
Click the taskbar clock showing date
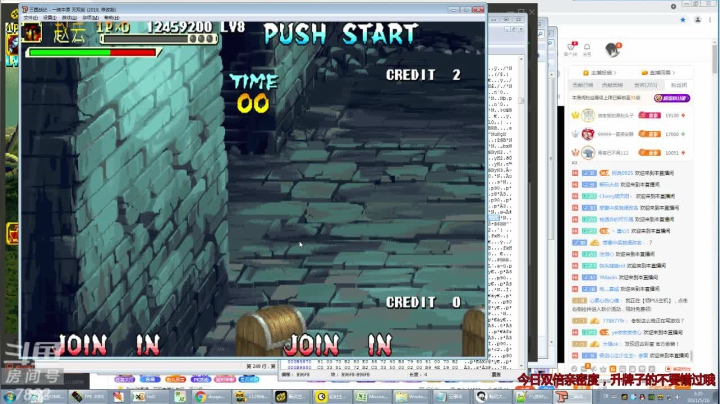[x=698, y=397]
